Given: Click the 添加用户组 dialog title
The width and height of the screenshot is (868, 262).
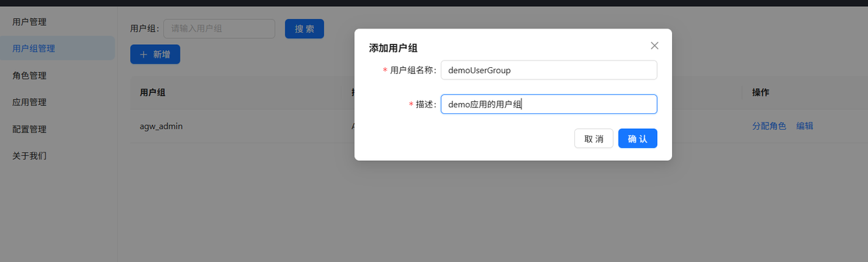Looking at the screenshot, I should click(393, 48).
